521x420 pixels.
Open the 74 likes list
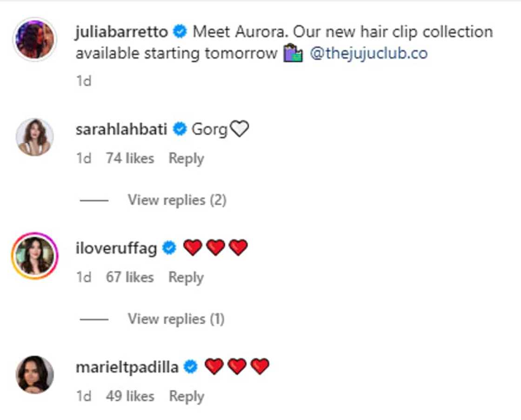coord(130,158)
